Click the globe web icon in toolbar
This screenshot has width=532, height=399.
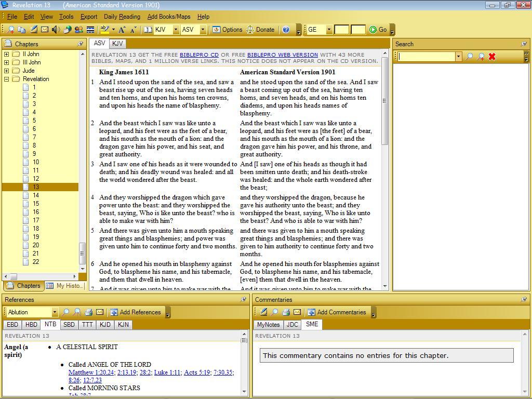67,30
